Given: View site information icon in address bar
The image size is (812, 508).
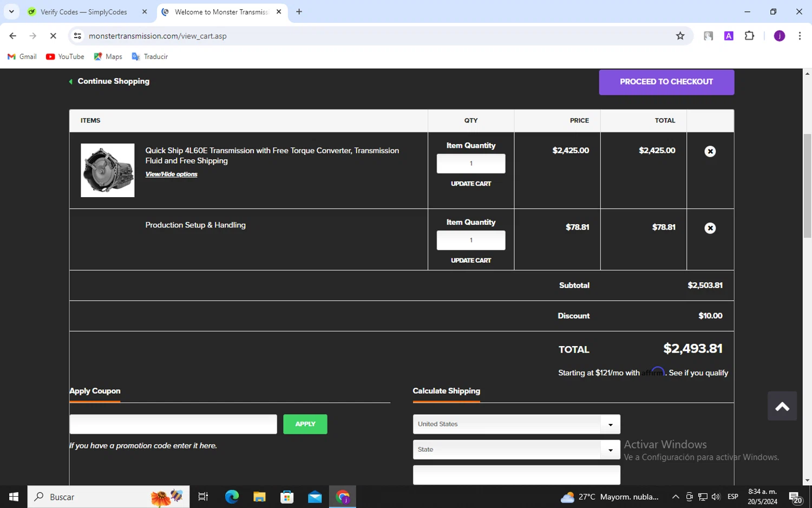Looking at the screenshot, I should 77,36.
